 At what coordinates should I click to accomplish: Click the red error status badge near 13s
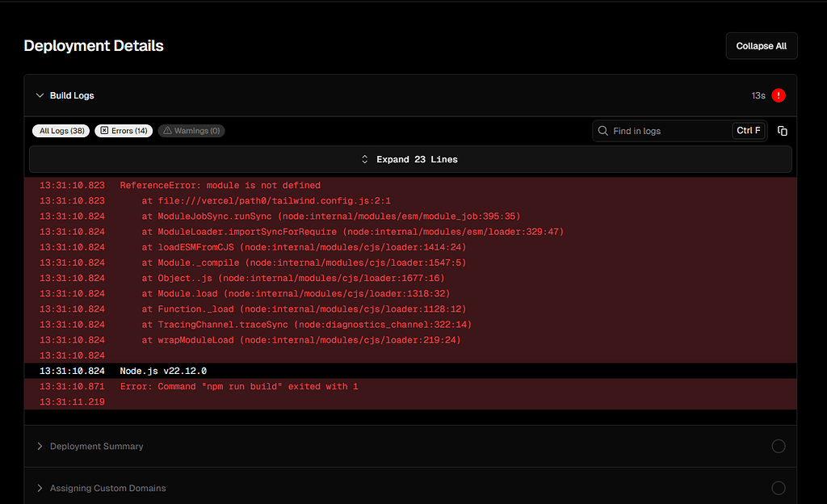[778, 95]
